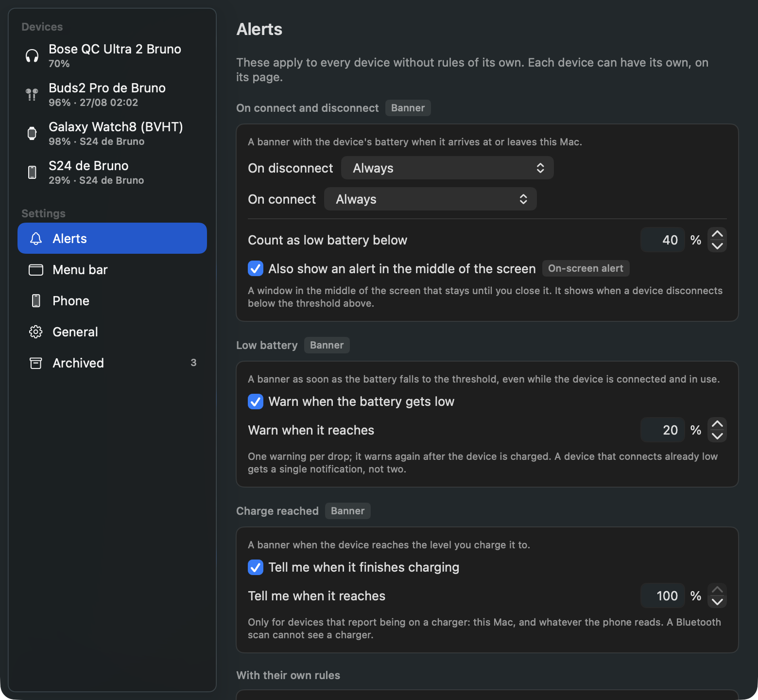Viewport: 758px width, 700px height.
Task: Click the Banner tag next to 'Charge reached'
Action: 348,511
